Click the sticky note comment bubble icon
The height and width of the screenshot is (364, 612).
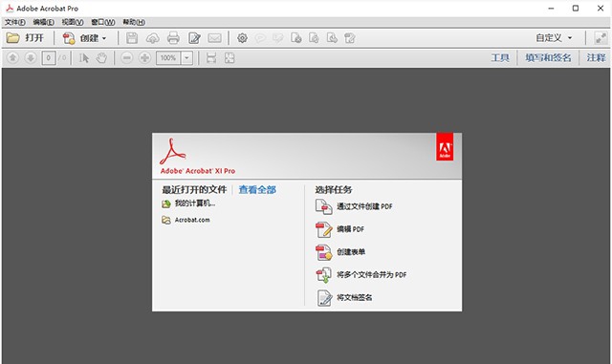pyautogui.click(x=260, y=38)
